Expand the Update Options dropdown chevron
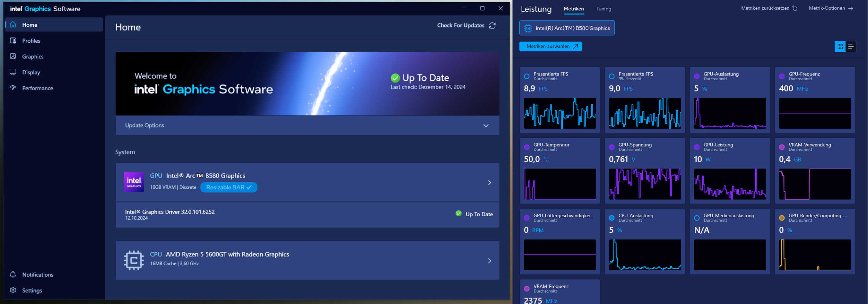This screenshot has height=304, width=868. coord(486,125)
